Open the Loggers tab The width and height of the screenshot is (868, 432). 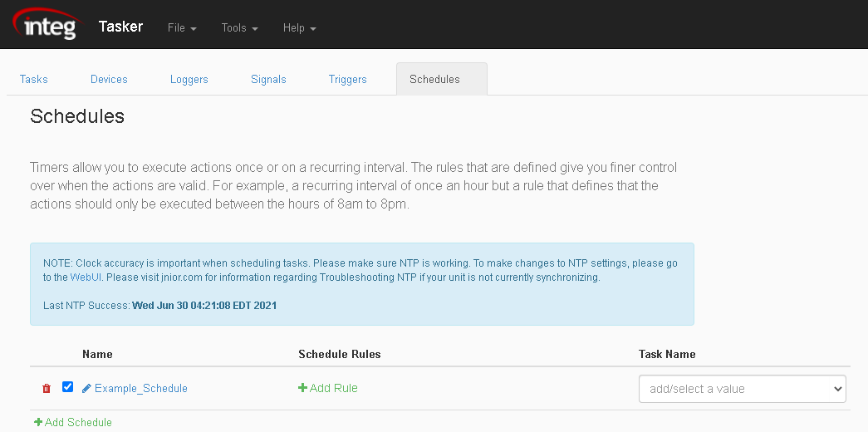click(189, 79)
